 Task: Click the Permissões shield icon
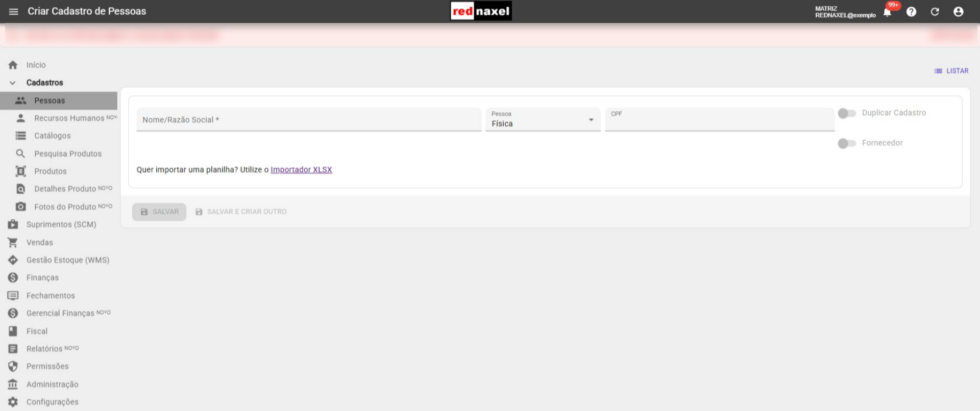pos(13,366)
